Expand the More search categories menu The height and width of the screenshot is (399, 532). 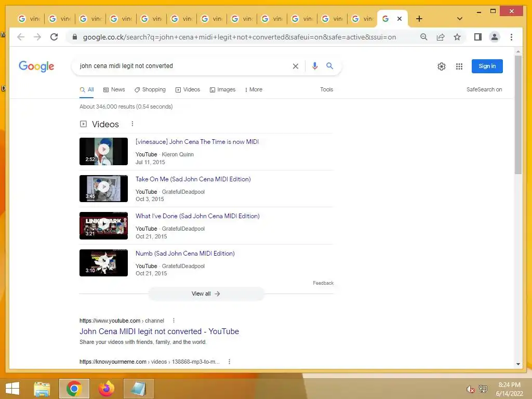[x=254, y=89]
